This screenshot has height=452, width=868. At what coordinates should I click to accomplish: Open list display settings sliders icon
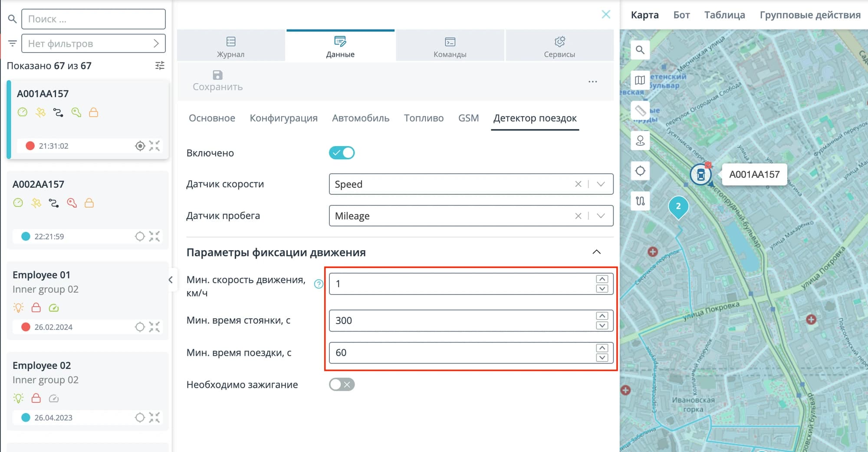click(160, 66)
